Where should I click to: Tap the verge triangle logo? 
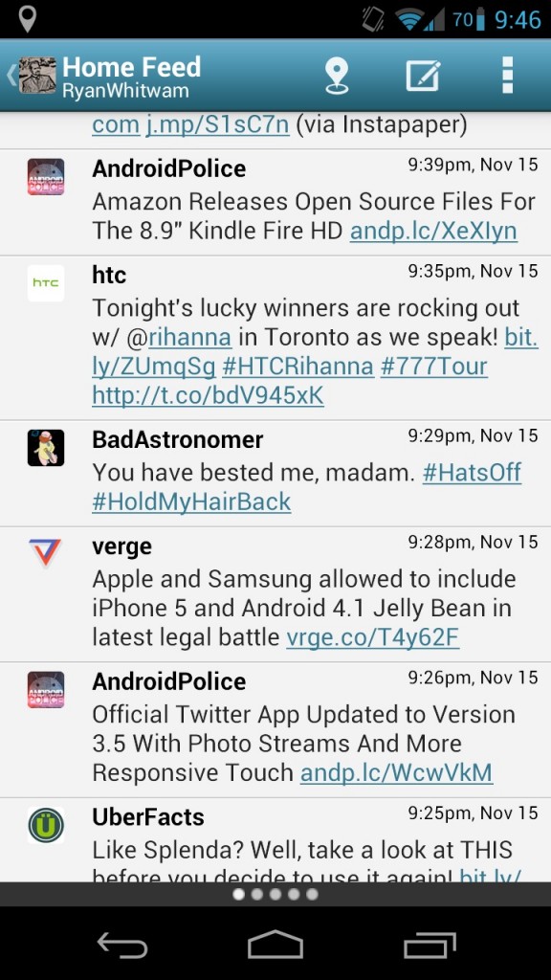pos(45,552)
